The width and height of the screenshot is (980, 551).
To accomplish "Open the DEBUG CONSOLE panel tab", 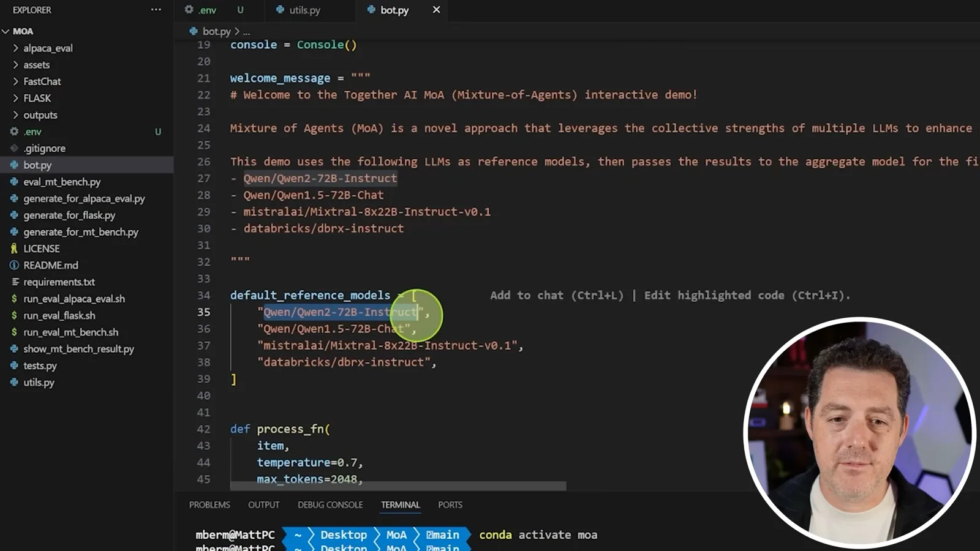I will pos(330,505).
